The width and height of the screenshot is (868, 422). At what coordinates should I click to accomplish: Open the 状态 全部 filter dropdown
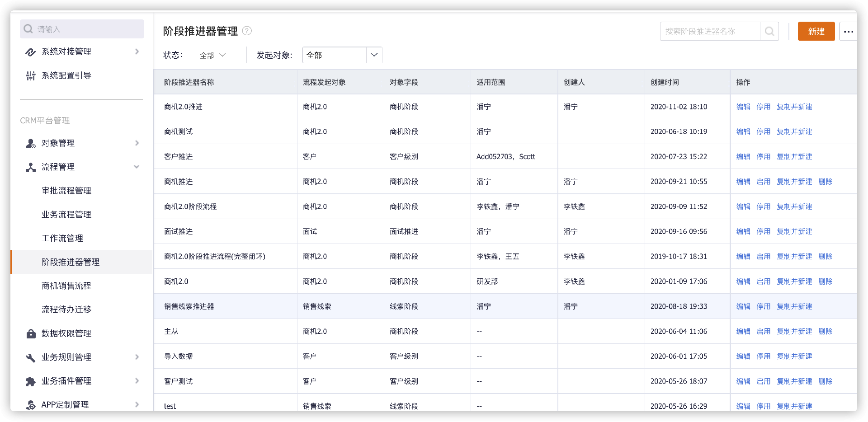point(212,55)
